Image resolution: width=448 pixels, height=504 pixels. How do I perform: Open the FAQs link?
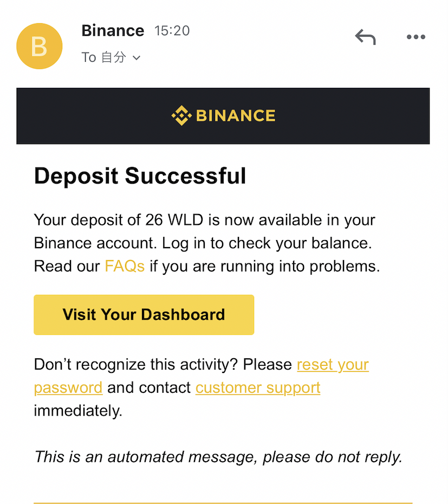point(125,266)
